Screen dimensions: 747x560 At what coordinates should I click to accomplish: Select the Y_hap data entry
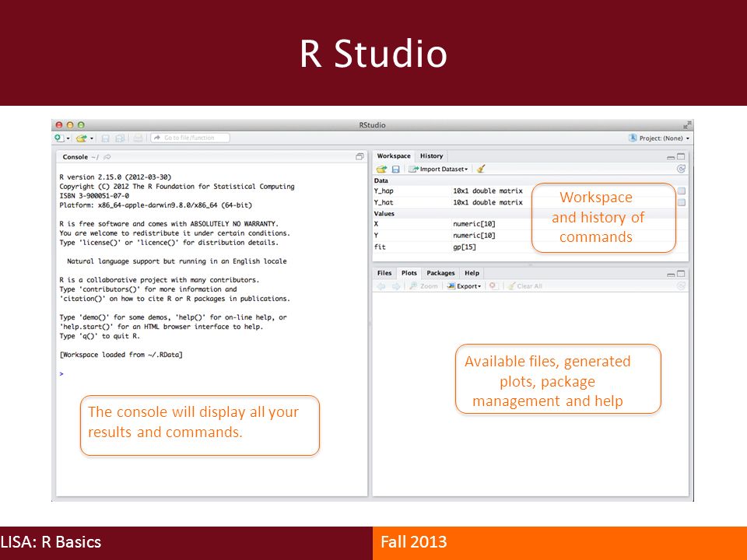[x=530, y=191]
